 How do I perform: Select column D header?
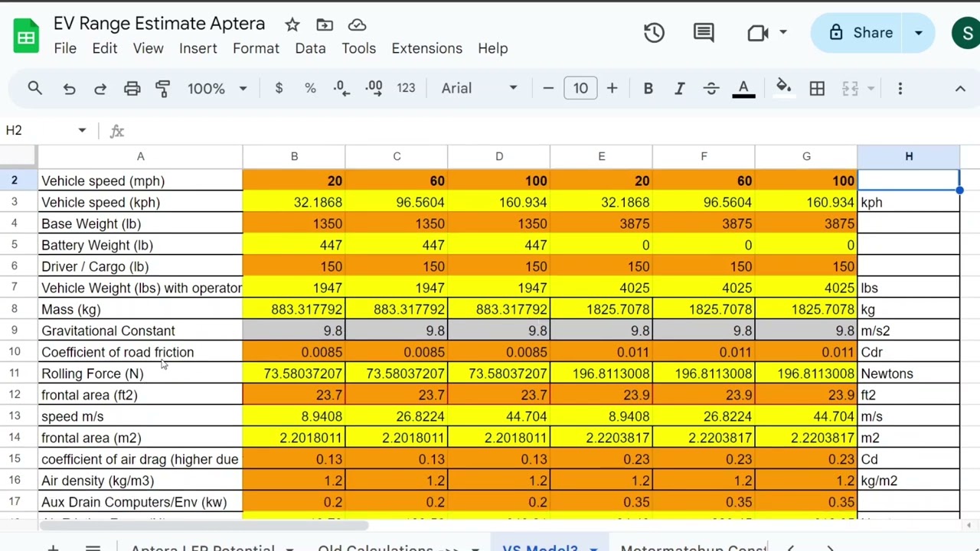coord(499,156)
